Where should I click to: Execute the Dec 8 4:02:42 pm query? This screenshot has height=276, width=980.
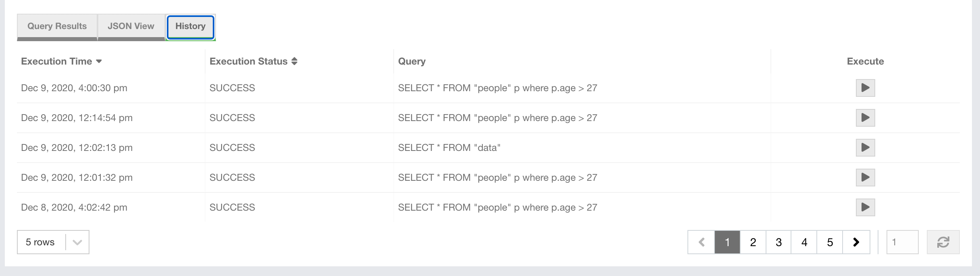pyautogui.click(x=865, y=207)
